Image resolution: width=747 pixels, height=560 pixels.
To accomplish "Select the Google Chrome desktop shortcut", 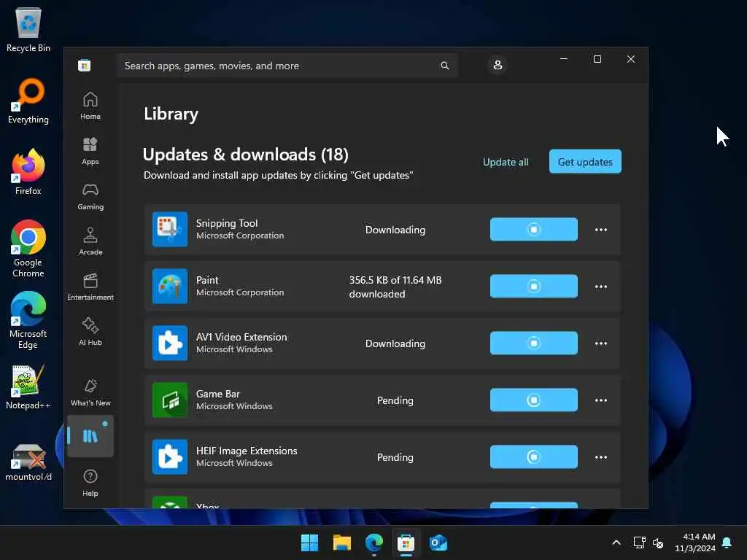I will click(x=28, y=249).
